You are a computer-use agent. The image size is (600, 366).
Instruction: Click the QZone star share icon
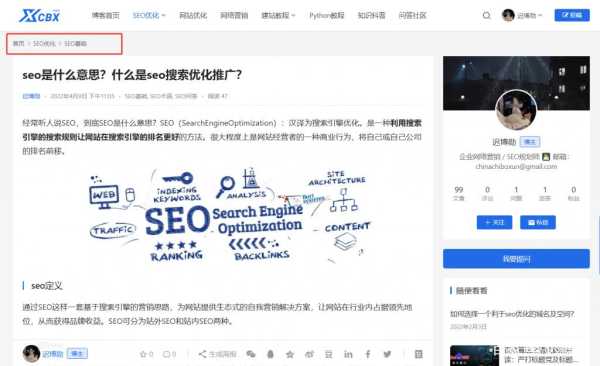tap(290, 354)
